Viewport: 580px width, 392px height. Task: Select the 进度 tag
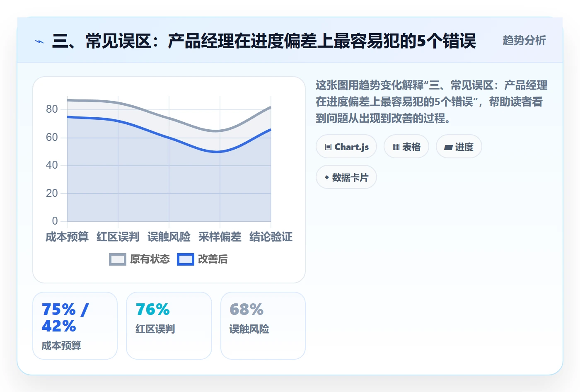point(459,147)
